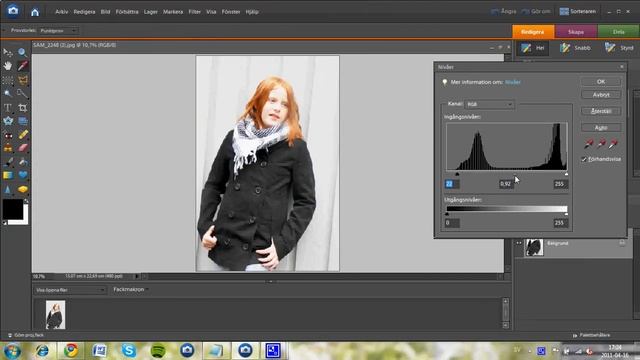
Task: Select the Red Eye Removal tool
Action: (8, 135)
